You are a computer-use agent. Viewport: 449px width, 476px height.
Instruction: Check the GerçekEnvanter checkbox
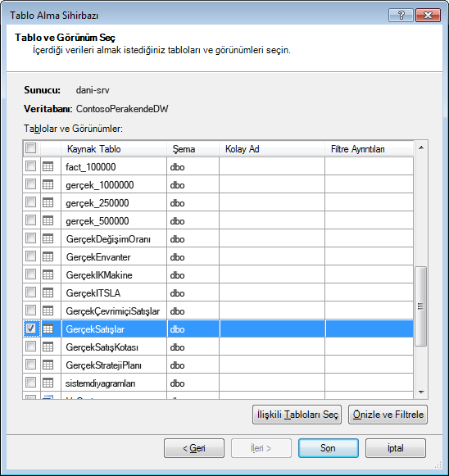pos(30,256)
